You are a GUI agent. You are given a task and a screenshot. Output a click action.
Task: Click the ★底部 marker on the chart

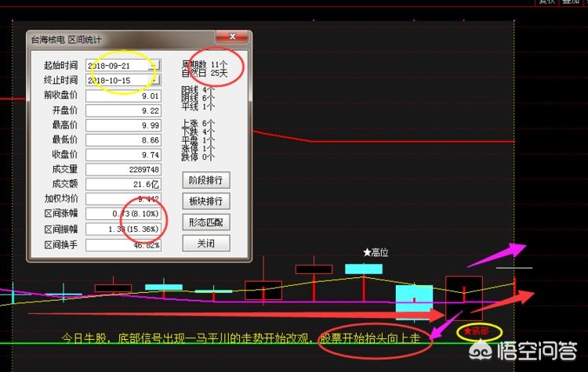pos(478,331)
